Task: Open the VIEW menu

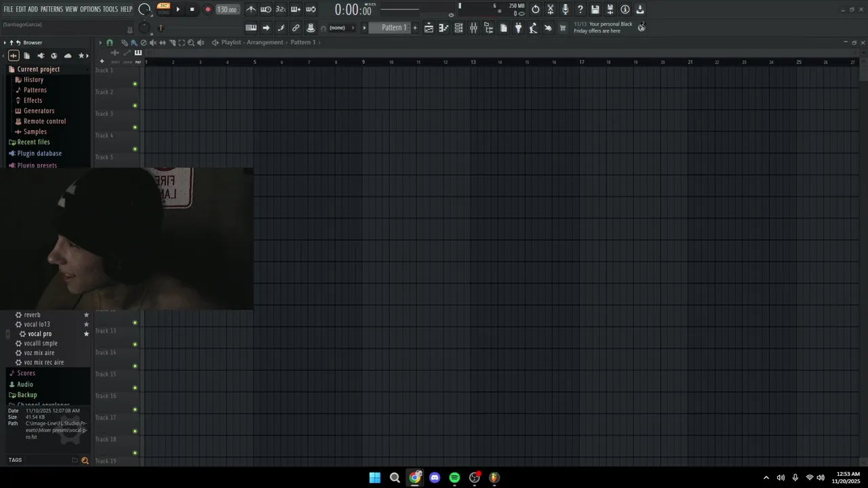Action: pyautogui.click(x=71, y=9)
